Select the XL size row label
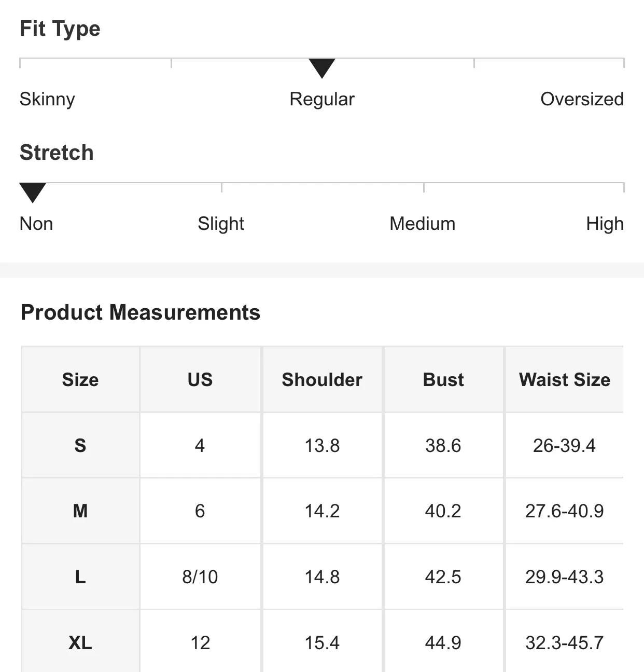644x672 pixels. tap(80, 643)
